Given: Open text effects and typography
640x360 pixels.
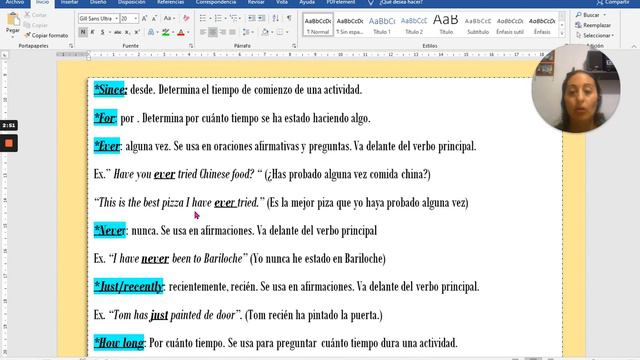Looking at the screenshot, I should coord(151,32).
